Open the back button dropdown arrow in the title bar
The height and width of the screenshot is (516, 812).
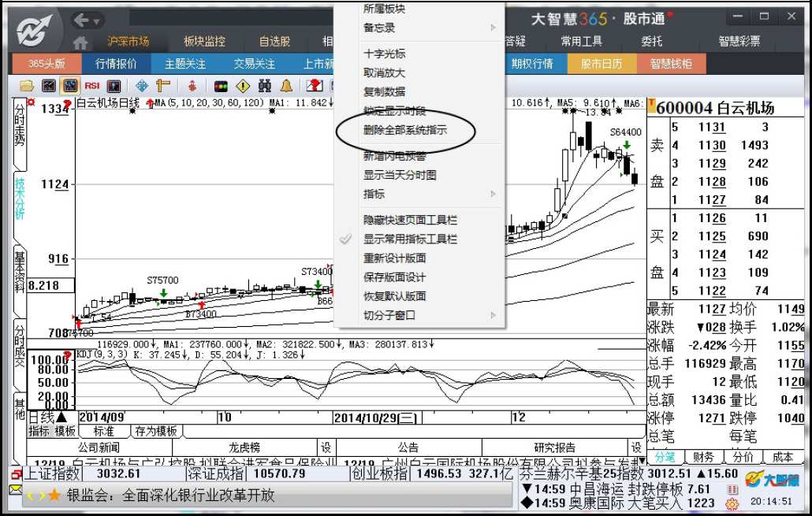pos(96,21)
